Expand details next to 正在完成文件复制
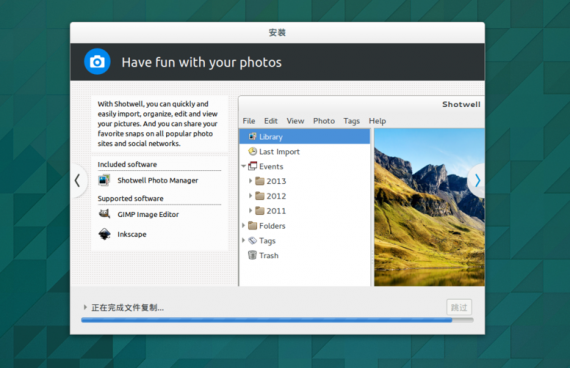This screenshot has width=570, height=368. (85, 307)
